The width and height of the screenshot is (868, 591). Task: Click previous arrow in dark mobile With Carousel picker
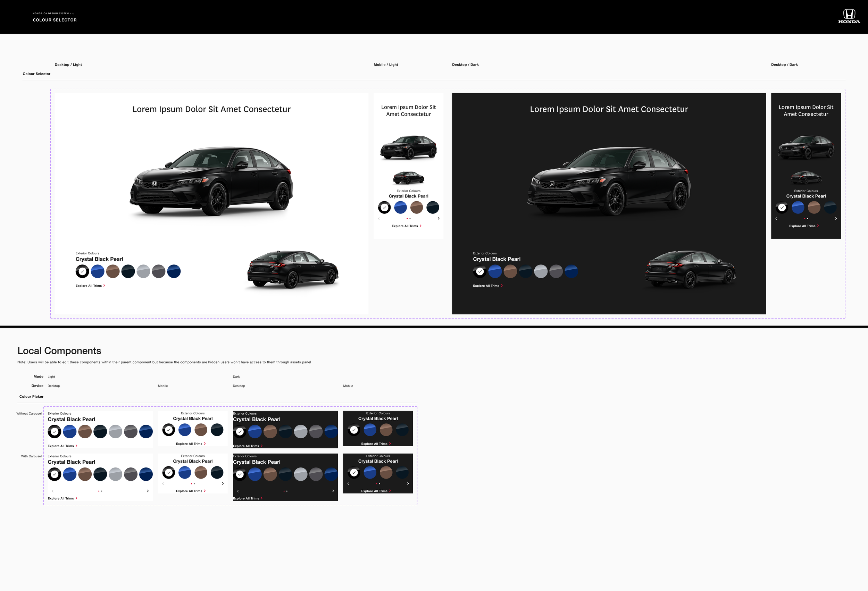tap(348, 483)
